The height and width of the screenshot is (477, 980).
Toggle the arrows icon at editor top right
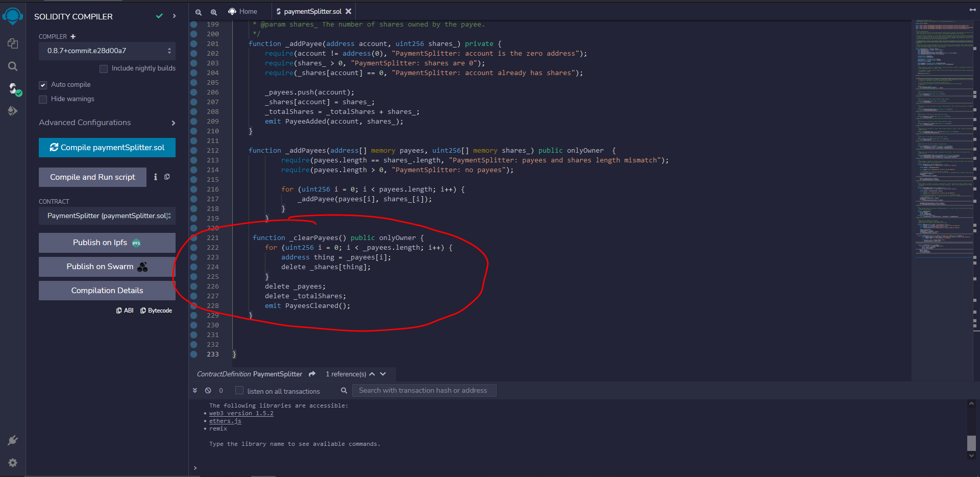click(x=972, y=10)
